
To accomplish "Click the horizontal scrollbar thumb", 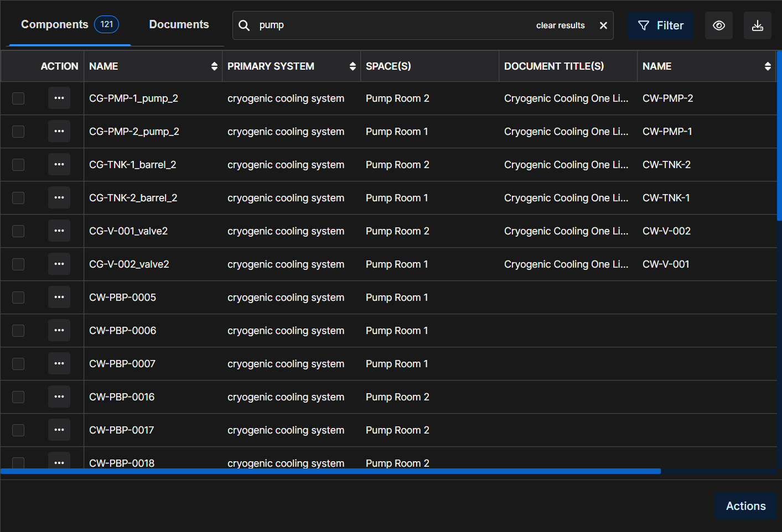I will point(330,471).
